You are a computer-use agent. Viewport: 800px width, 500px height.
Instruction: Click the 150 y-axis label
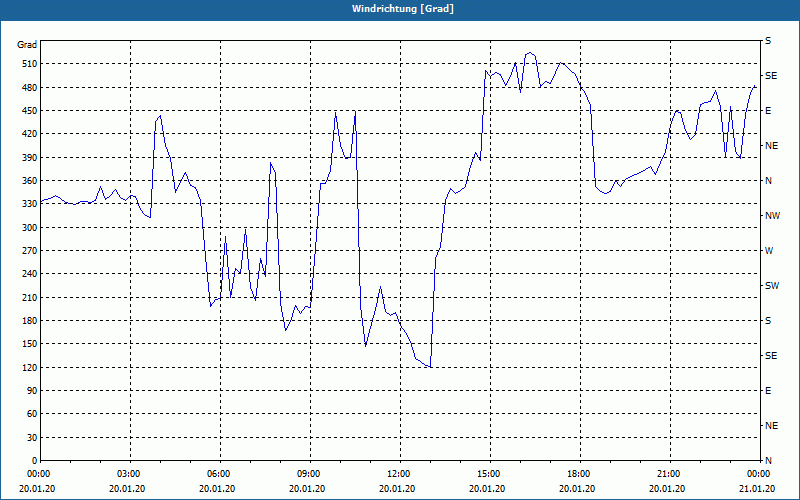[29, 344]
